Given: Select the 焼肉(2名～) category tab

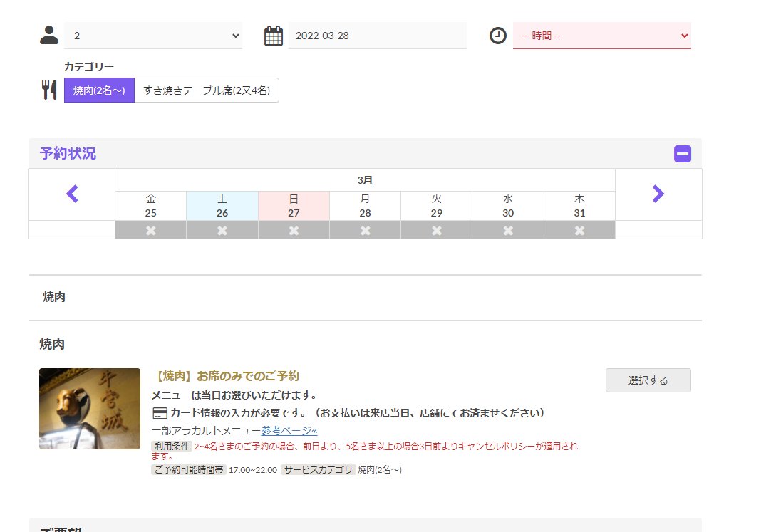Looking at the screenshot, I should (x=99, y=90).
